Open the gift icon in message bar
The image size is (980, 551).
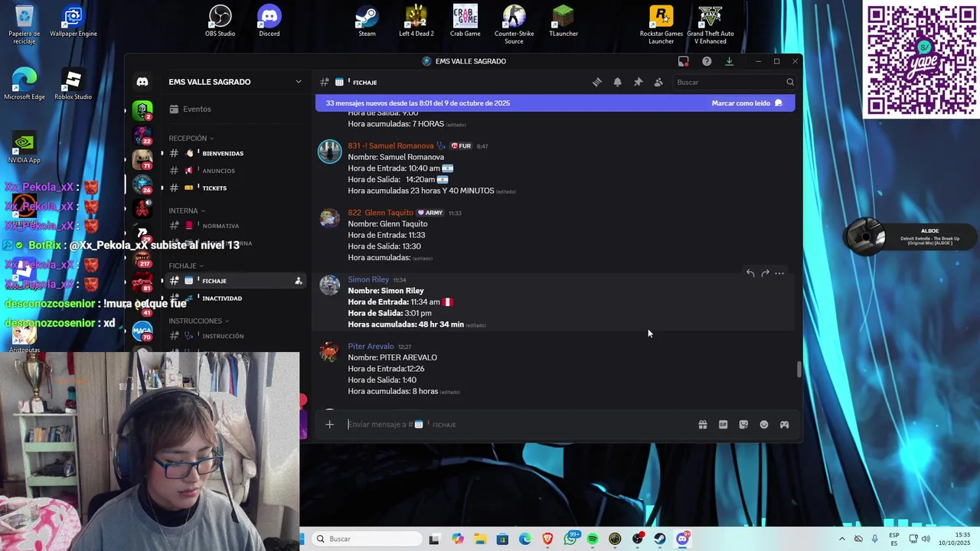703,425
